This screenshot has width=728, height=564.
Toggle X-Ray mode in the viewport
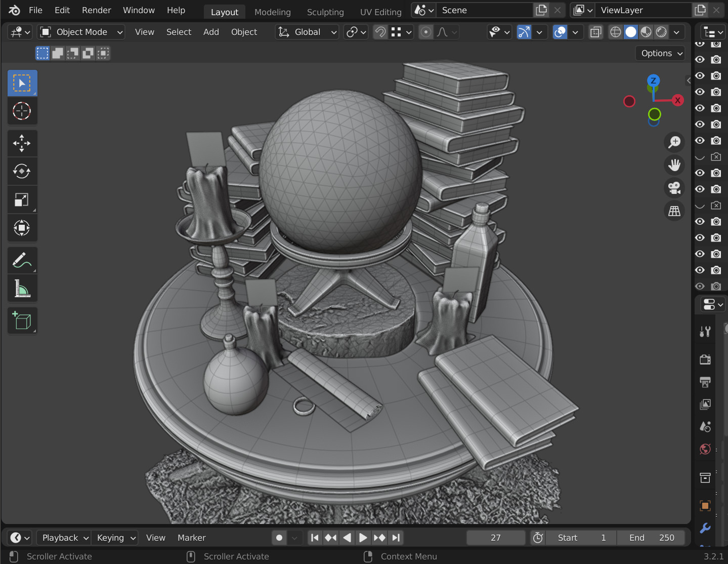click(595, 32)
